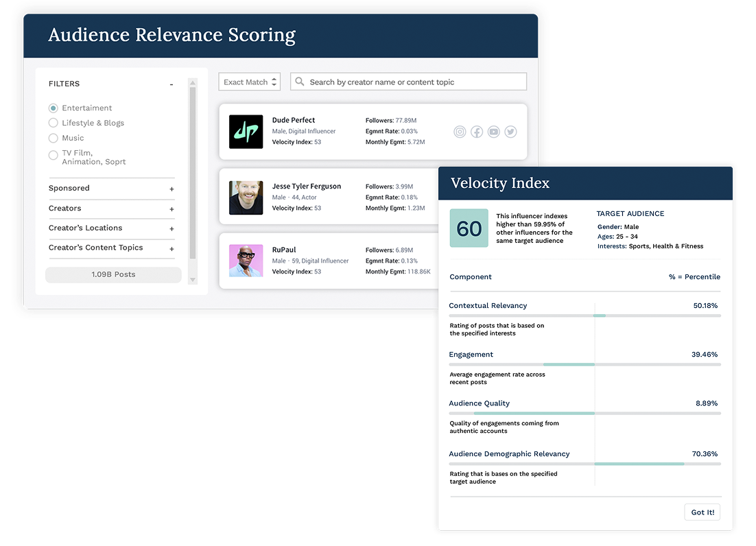Expand the Creator's Locations section
Screen dimensions: 756x546
pyautogui.click(x=172, y=228)
